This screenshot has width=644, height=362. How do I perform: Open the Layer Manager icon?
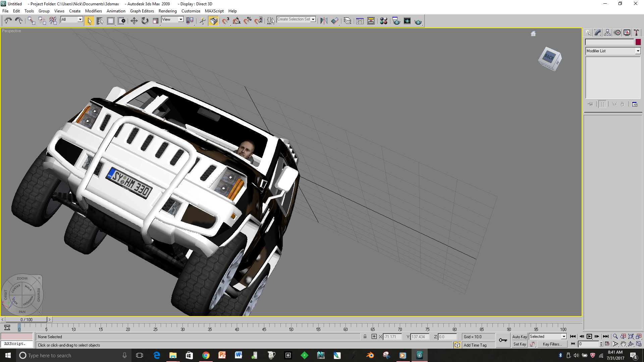coord(347,21)
